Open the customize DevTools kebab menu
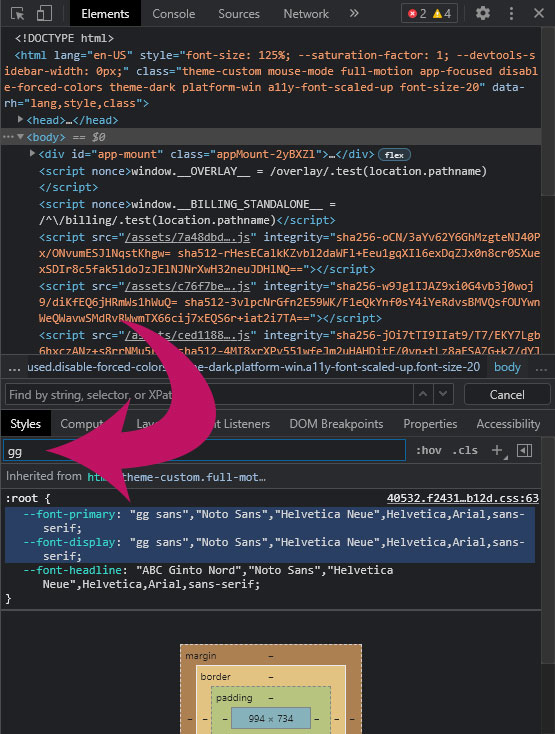Screen dimensions: 555x734 coord(511,13)
